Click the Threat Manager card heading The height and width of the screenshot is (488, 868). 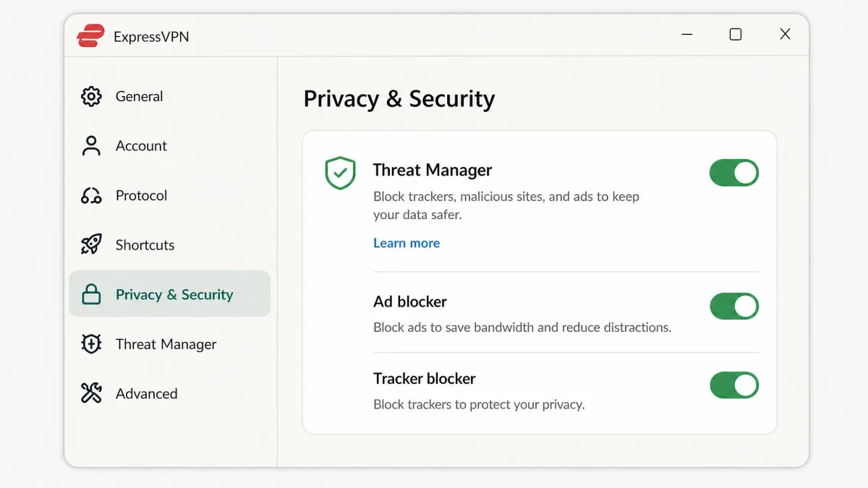coord(433,170)
